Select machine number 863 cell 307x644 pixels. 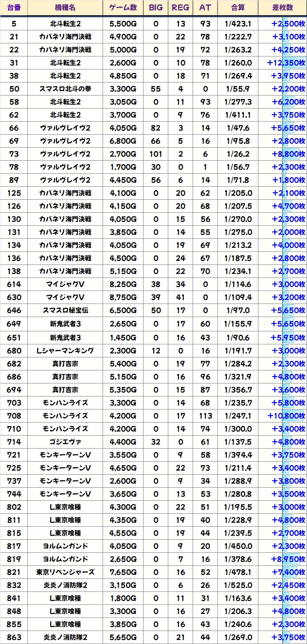[x=14, y=637]
